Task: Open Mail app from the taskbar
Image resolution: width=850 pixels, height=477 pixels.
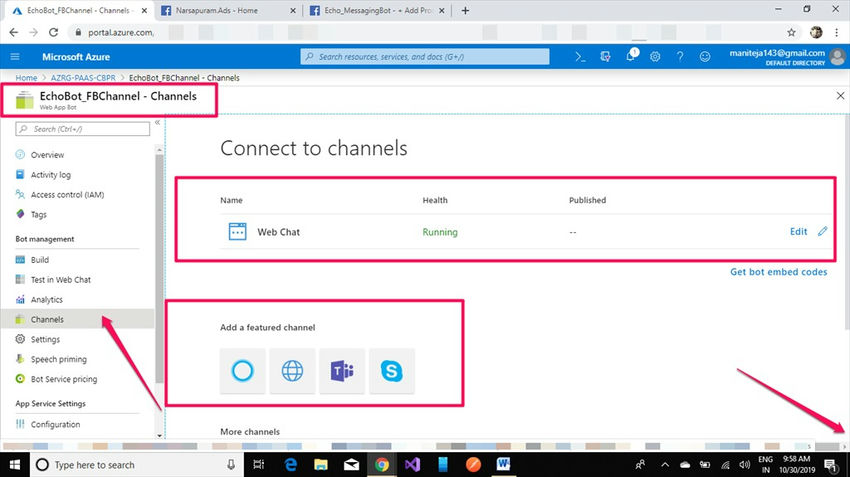Action: pos(351,465)
